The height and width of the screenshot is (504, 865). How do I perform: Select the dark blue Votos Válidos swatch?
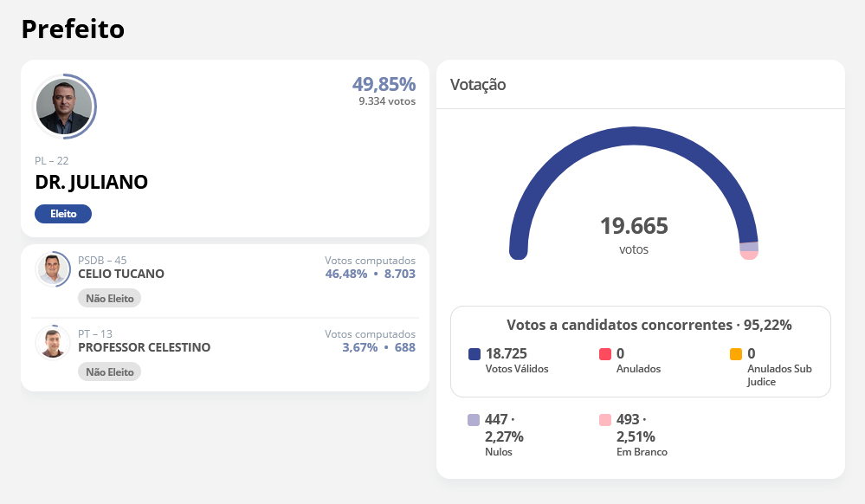474,354
